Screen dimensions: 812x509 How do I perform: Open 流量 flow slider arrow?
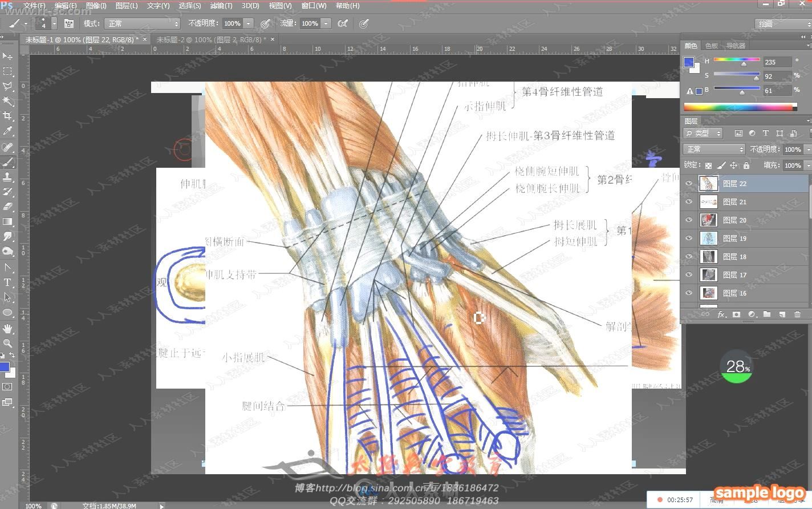pos(326,23)
